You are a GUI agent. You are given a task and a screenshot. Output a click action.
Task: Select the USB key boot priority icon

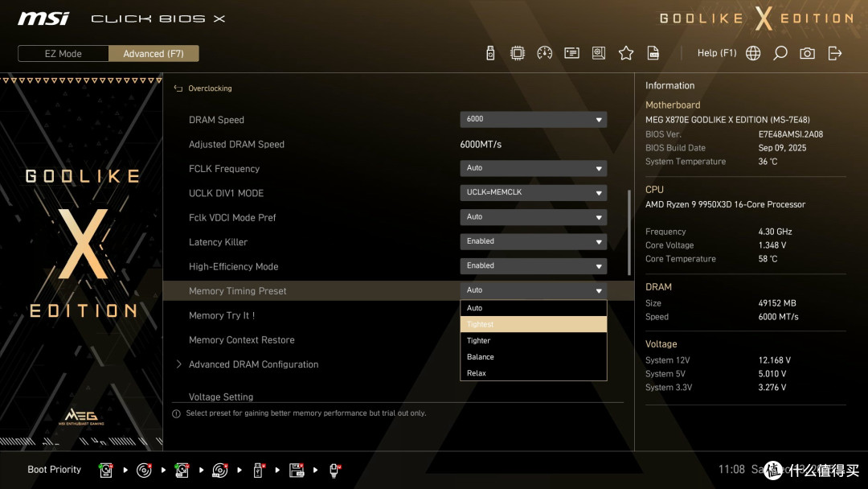[x=258, y=471]
